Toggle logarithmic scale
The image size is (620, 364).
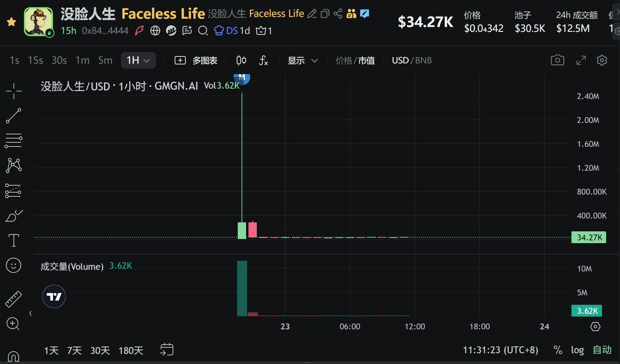coord(577,350)
